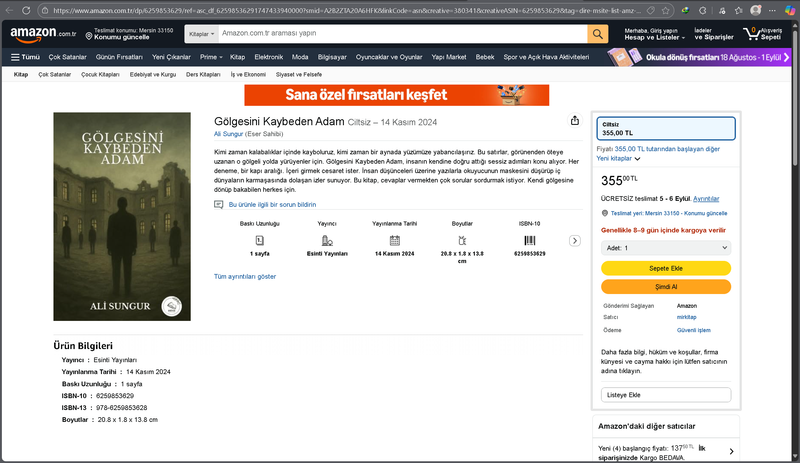Screen dimensions: 800x463
Task: Open Elektronik in the nav bar
Action: (x=268, y=57)
